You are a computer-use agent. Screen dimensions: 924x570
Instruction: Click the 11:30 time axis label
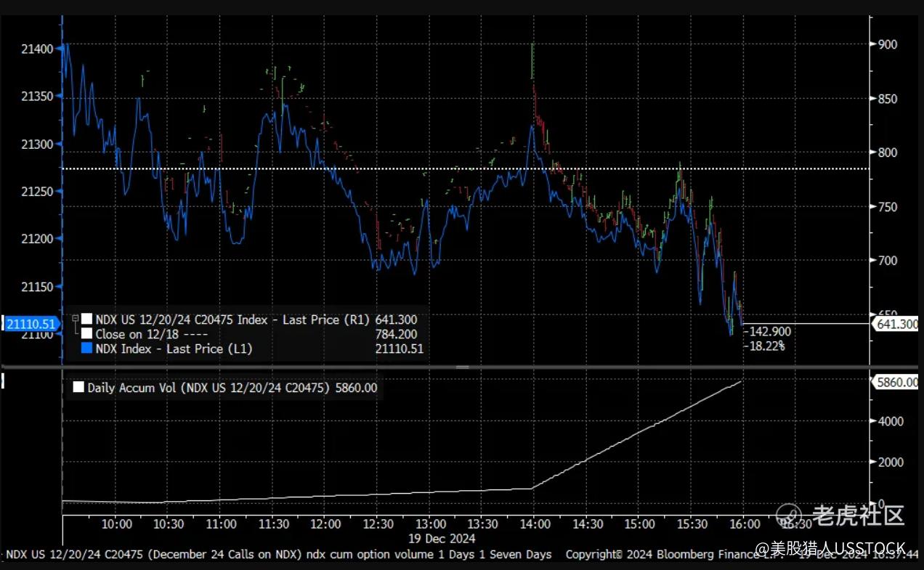pyautogui.click(x=274, y=524)
